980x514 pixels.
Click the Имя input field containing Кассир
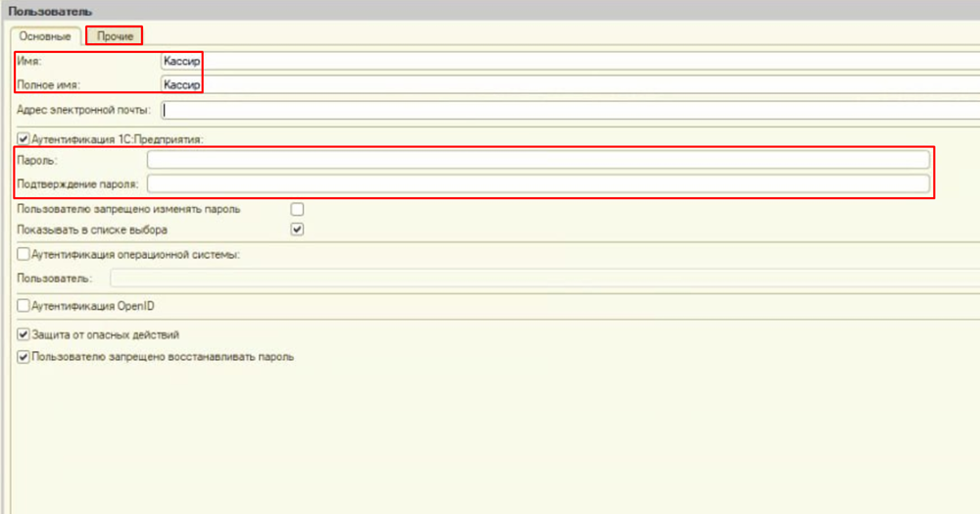click(568, 61)
